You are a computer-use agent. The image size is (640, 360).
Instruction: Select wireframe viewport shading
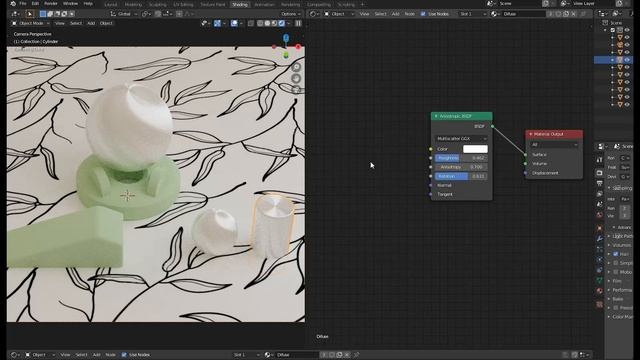pyautogui.click(x=260, y=23)
